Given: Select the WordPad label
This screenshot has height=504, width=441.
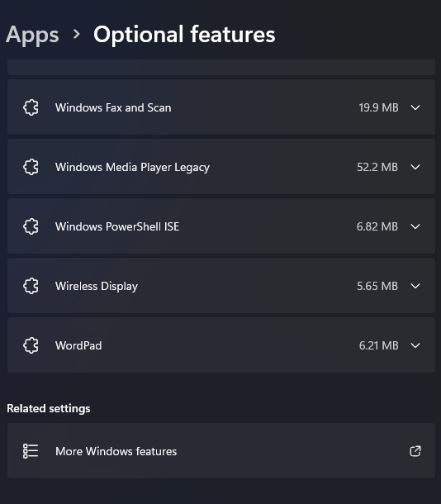Looking at the screenshot, I should pos(78,345).
